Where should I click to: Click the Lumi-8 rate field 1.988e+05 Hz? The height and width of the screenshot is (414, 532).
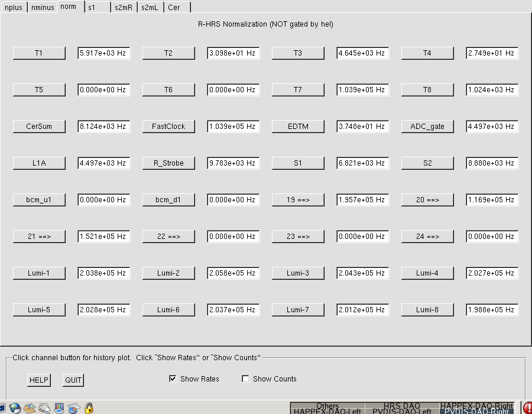pos(492,309)
